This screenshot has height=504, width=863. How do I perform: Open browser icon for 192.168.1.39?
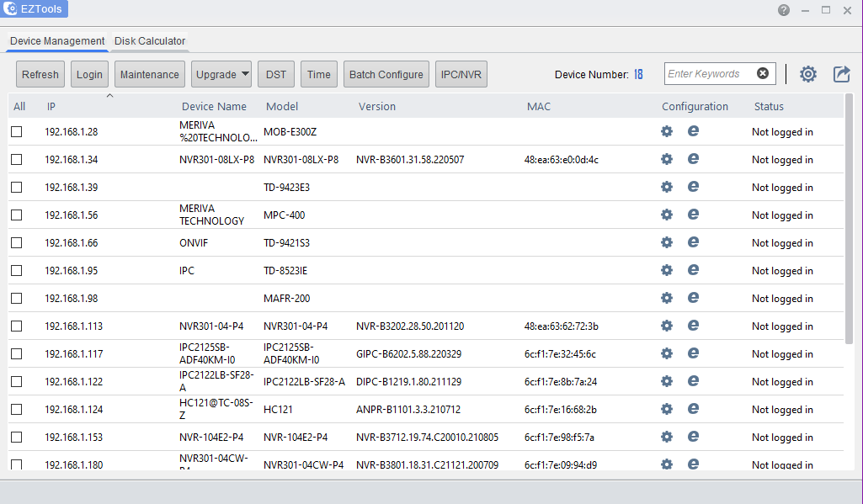coord(693,187)
